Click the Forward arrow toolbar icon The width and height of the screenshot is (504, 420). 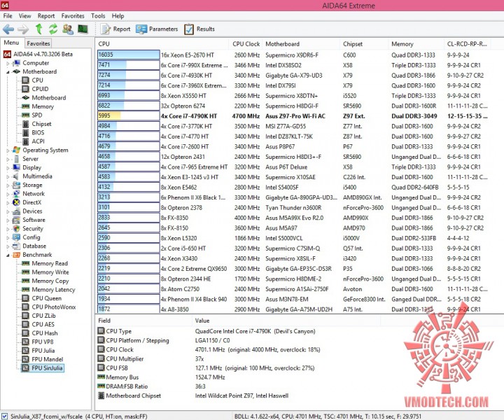click(23, 29)
